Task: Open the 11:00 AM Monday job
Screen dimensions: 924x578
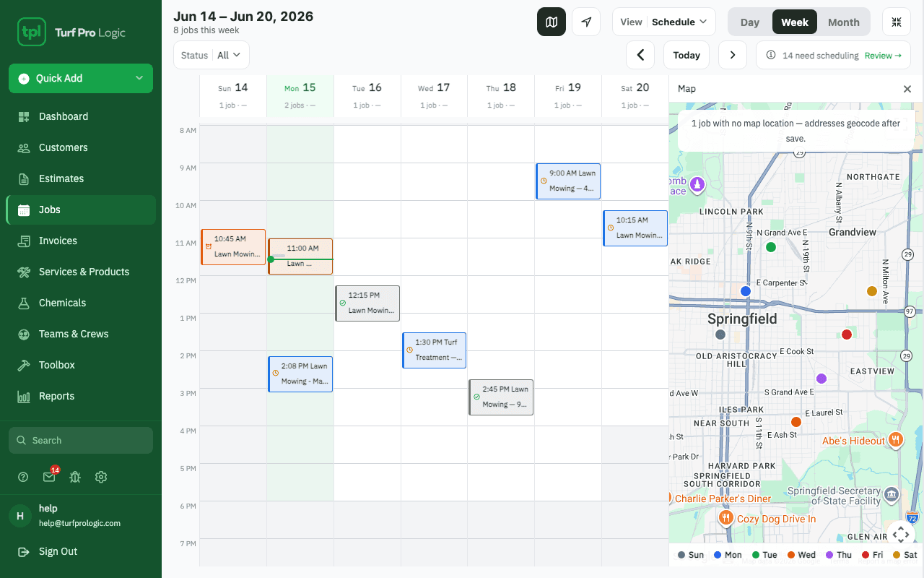Action: pos(300,256)
